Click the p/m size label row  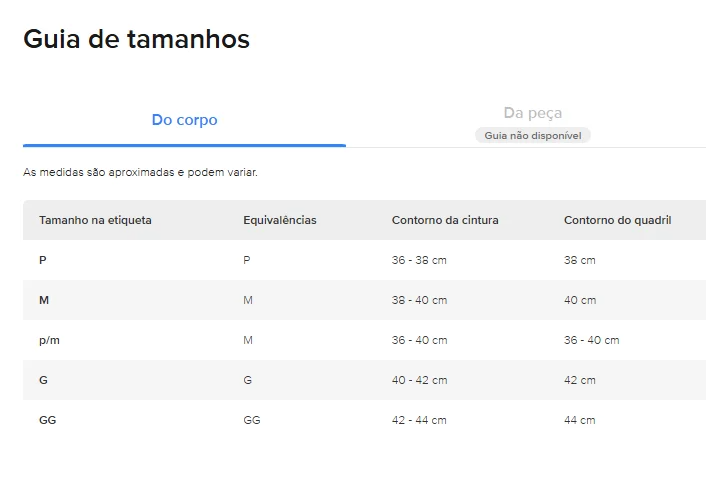[x=49, y=340]
